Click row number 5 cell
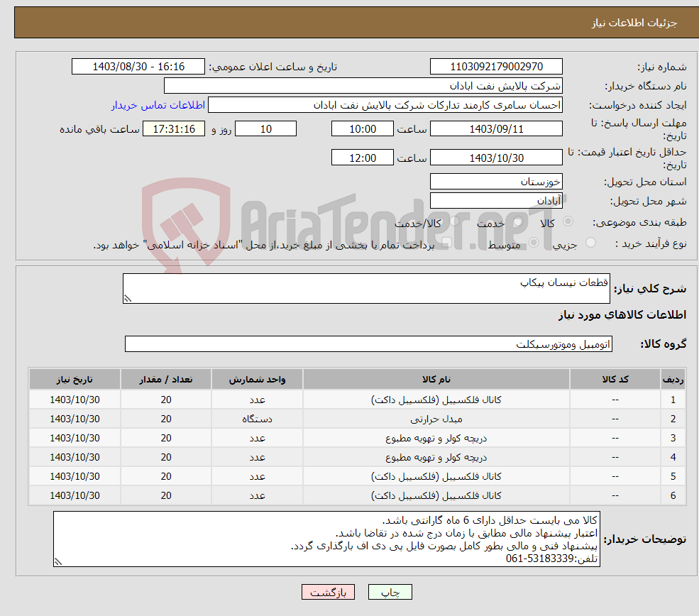The image size is (699, 616). (673, 476)
